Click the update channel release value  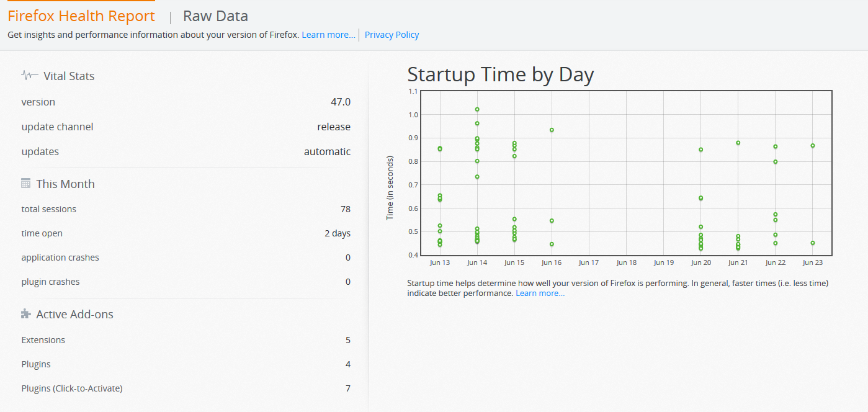(334, 127)
